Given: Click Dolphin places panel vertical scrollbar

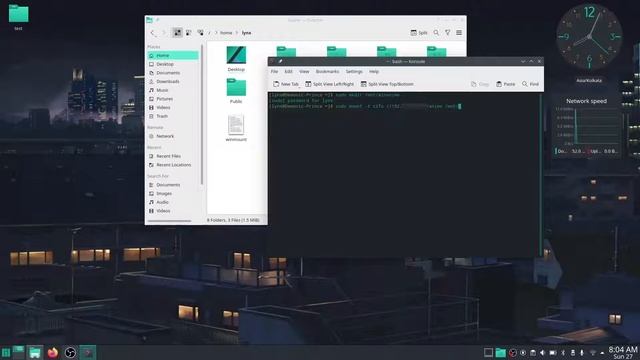Looking at the screenshot, I should (x=202, y=114).
